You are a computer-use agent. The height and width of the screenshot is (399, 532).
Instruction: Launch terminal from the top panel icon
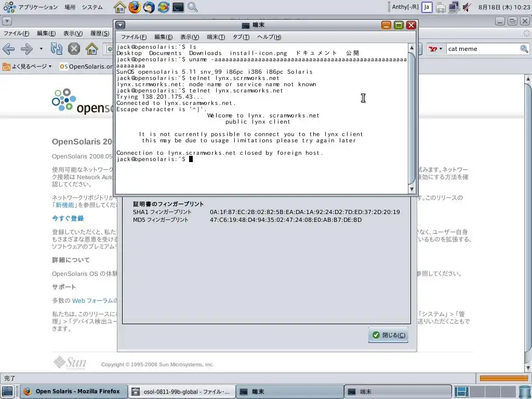178,7
